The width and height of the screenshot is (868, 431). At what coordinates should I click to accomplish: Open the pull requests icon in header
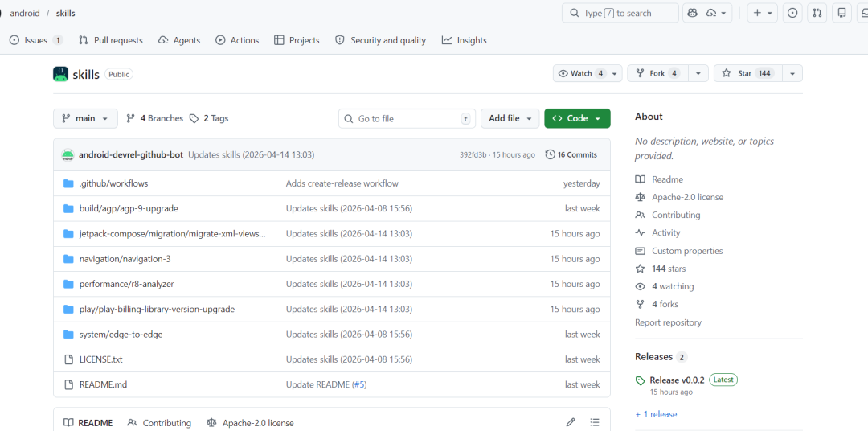(817, 13)
